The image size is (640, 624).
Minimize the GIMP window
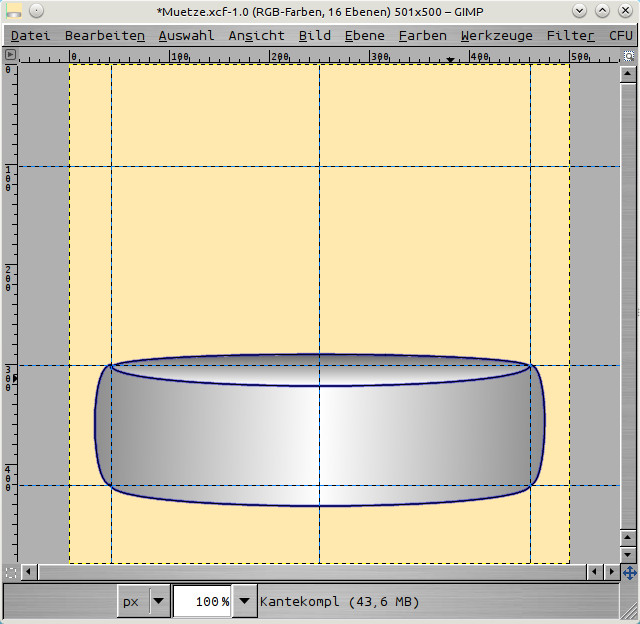click(579, 11)
